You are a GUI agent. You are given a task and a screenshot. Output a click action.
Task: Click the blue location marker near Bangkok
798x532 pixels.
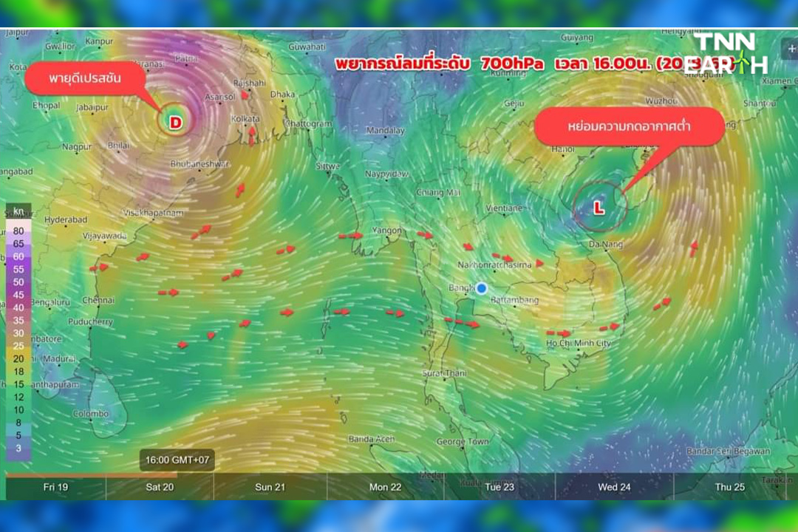(482, 289)
